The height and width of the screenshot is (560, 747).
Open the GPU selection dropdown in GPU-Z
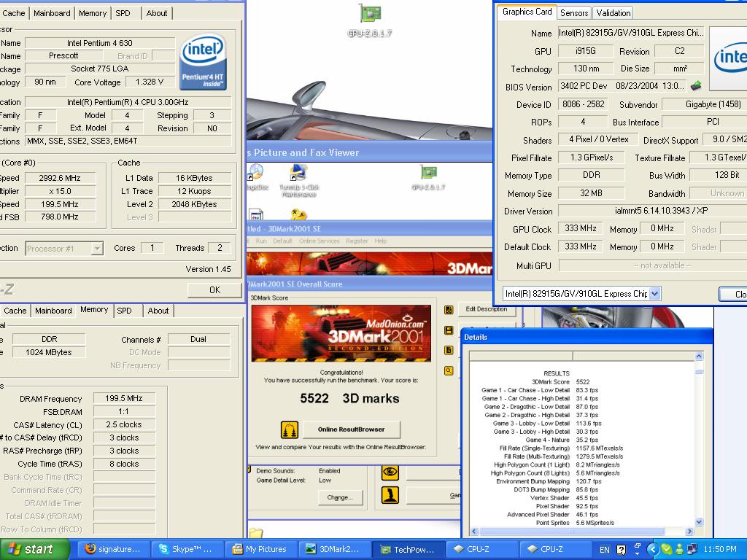pyautogui.click(x=655, y=293)
